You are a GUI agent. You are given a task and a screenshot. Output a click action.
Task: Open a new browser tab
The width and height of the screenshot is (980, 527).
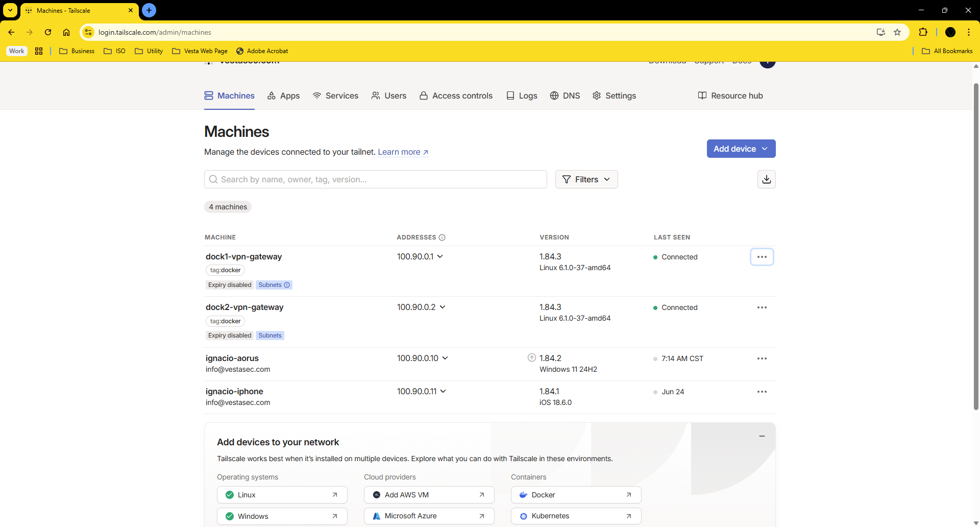tap(149, 10)
